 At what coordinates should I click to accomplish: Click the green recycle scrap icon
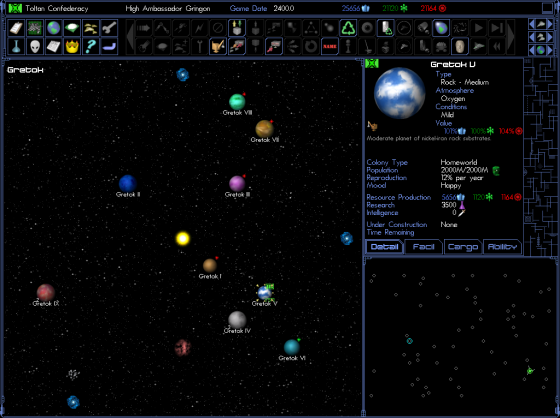[348, 28]
